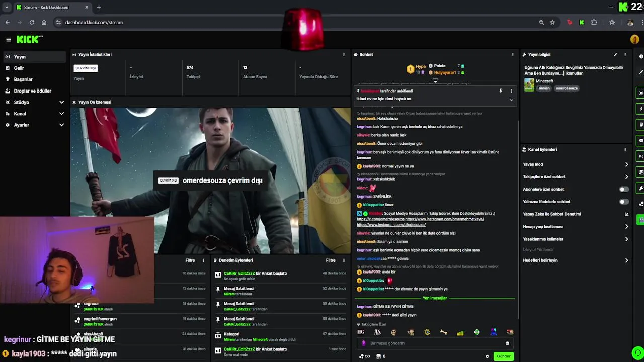This screenshot has height=362, width=644.
Task: Open Denetim Eylemleri three-dot menu
Action: click(344, 260)
